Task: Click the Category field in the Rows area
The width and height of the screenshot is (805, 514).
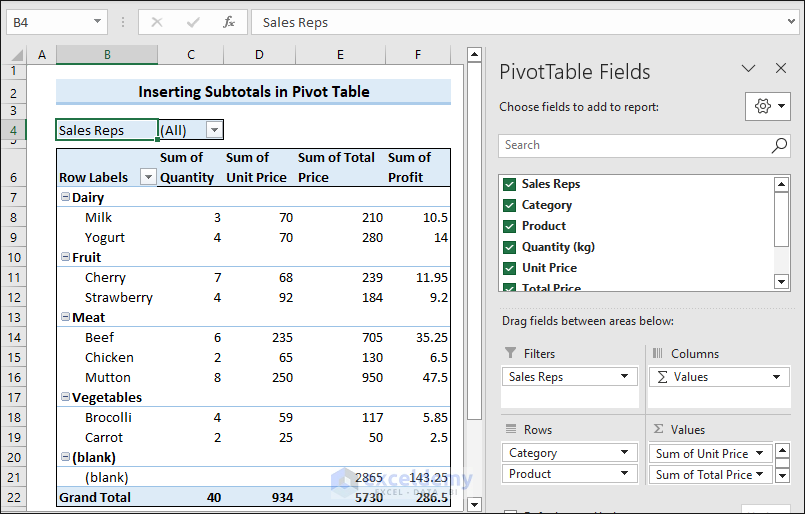Action: (x=561, y=453)
